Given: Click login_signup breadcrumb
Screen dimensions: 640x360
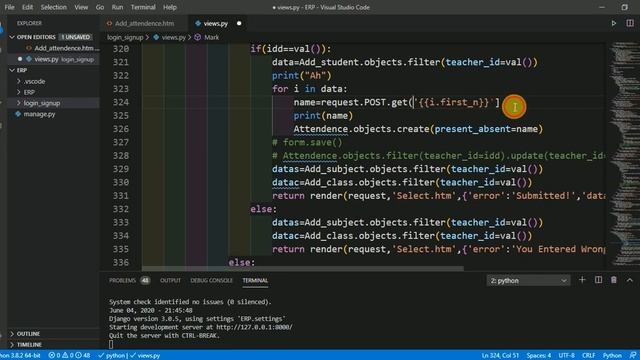Looking at the screenshot, I should (125, 37).
